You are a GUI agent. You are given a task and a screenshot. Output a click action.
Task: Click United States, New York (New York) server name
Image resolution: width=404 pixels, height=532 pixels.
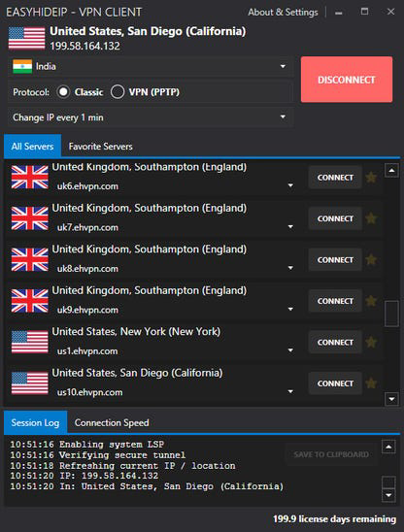coord(136,331)
